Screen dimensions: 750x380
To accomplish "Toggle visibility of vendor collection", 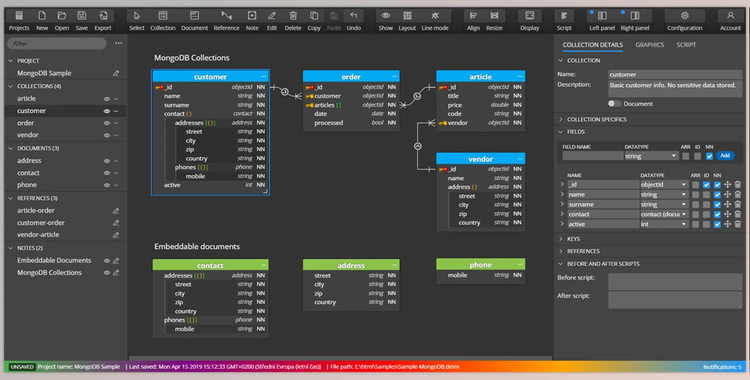I will (x=107, y=135).
